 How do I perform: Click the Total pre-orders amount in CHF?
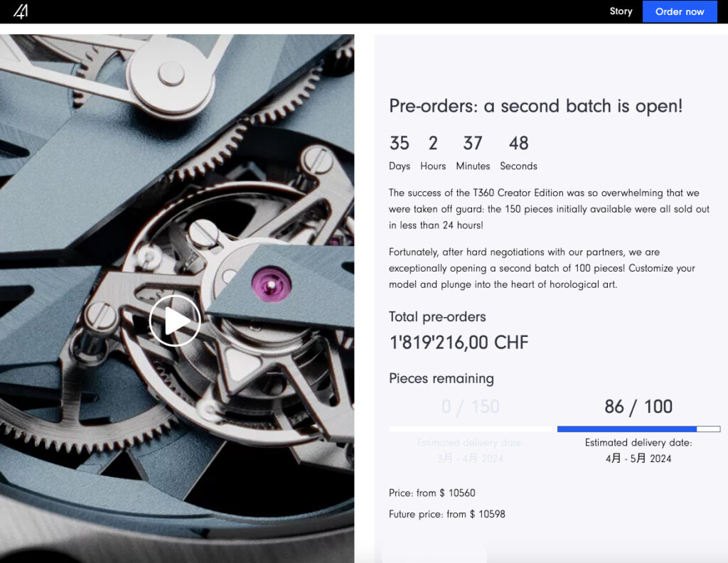click(459, 343)
